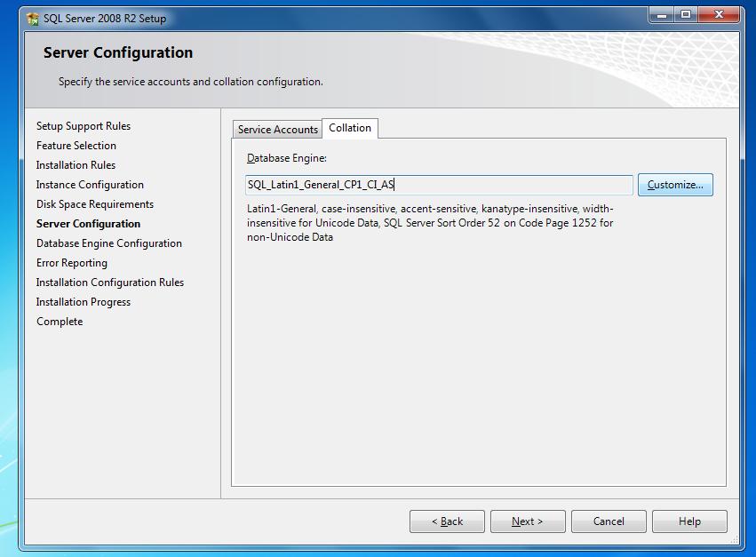Cancel the SQL Server setup
The image size is (756, 557).
(x=609, y=521)
